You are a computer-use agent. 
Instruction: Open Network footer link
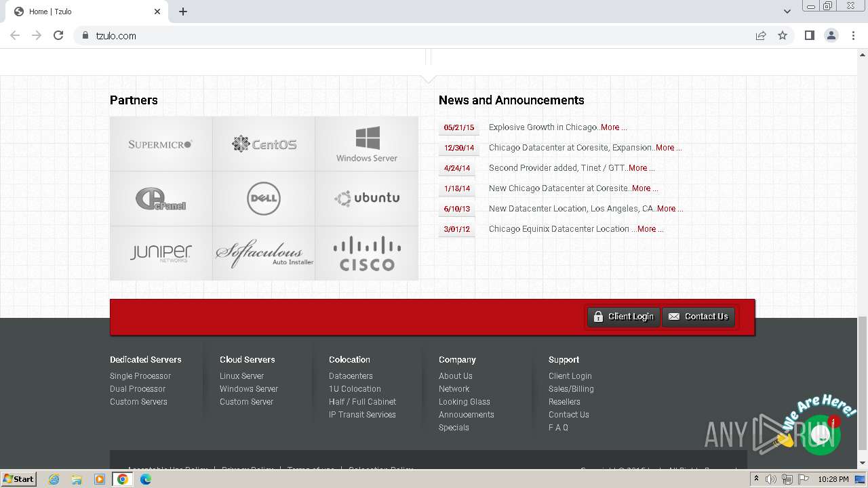tap(454, 389)
